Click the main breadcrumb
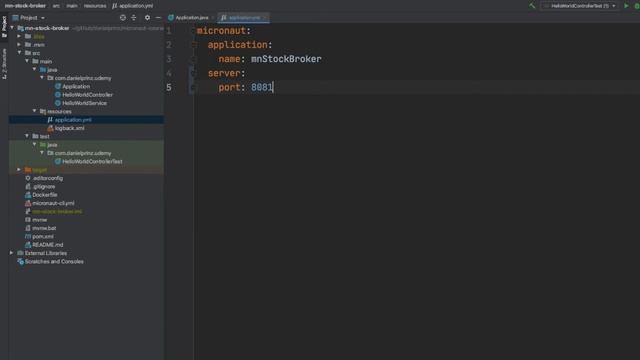The height and width of the screenshot is (360, 640). pos(72,6)
